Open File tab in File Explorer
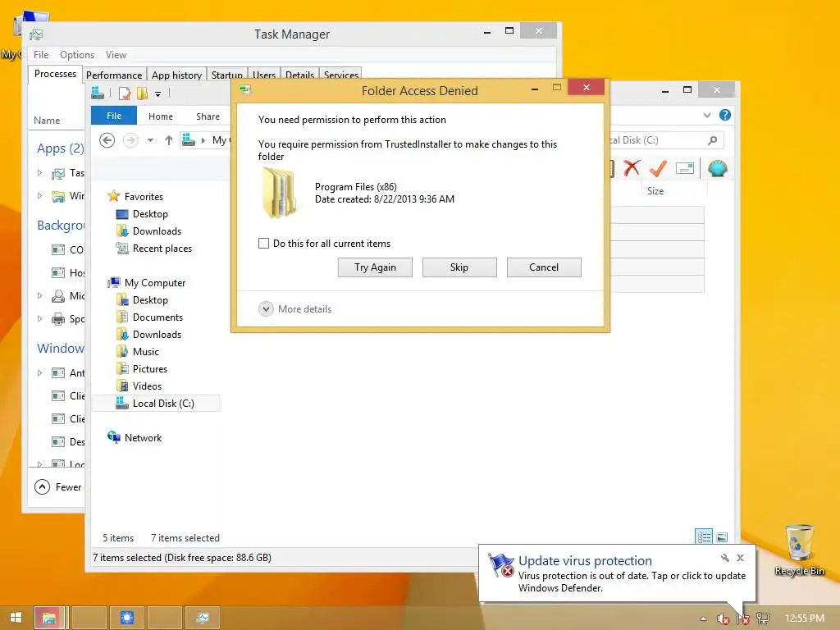The image size is (840, 630). [x=113, y=116]
